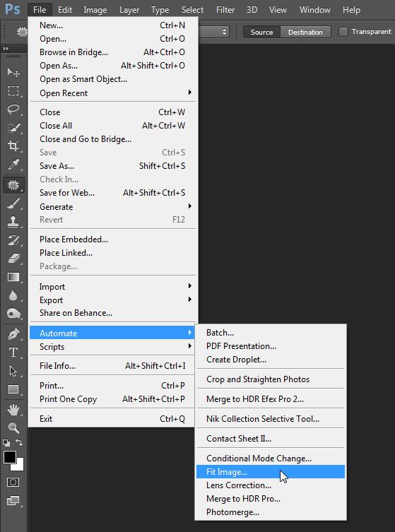Expand the Import submenu
The image size is (395, 532).
tap(112, 286)
